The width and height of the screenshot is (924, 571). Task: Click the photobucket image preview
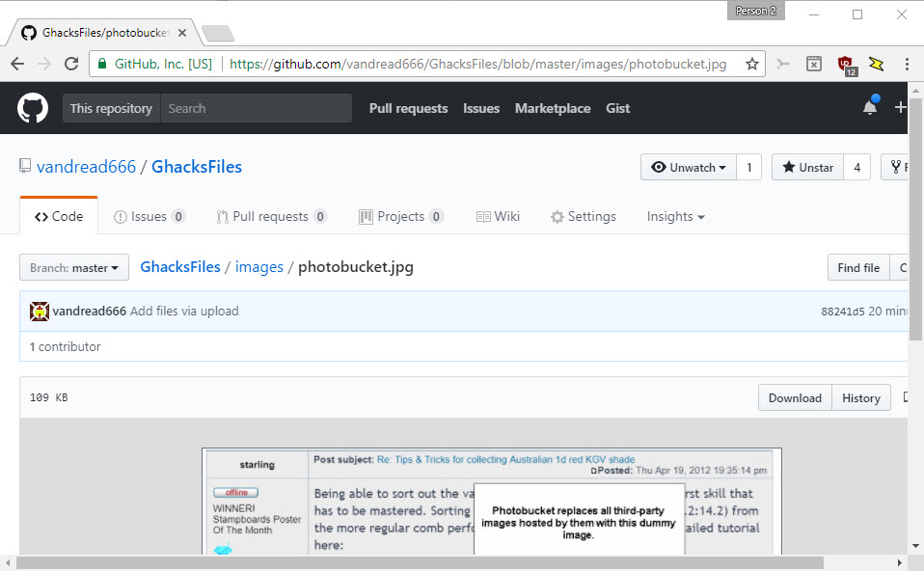click(492, 501)
